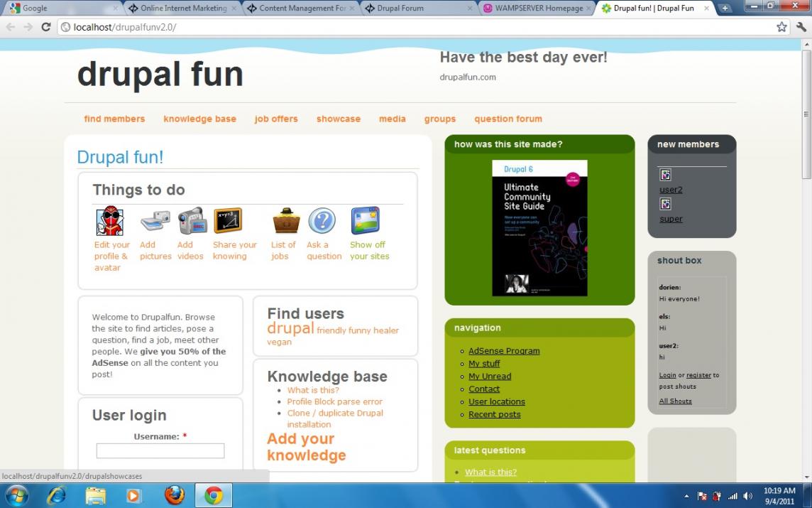
Task: Click the volume speaker icon in system tray
Action: click(x=748, y=496)
